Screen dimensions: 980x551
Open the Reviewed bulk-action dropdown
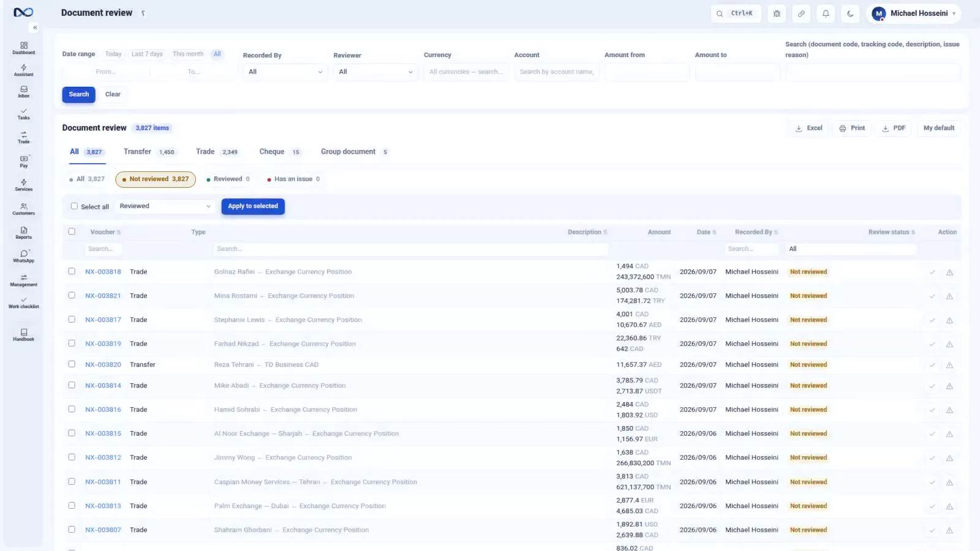(x=165, y=206)
